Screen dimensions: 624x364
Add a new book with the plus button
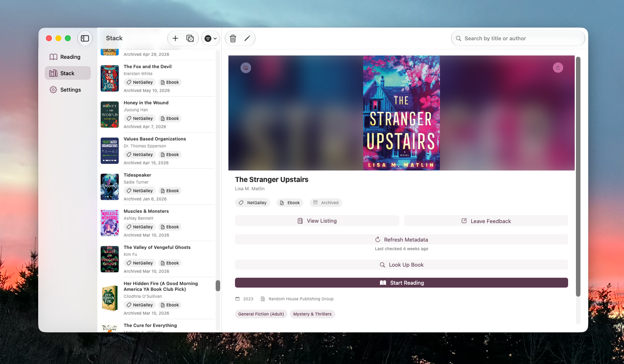[x=175, y=38]
